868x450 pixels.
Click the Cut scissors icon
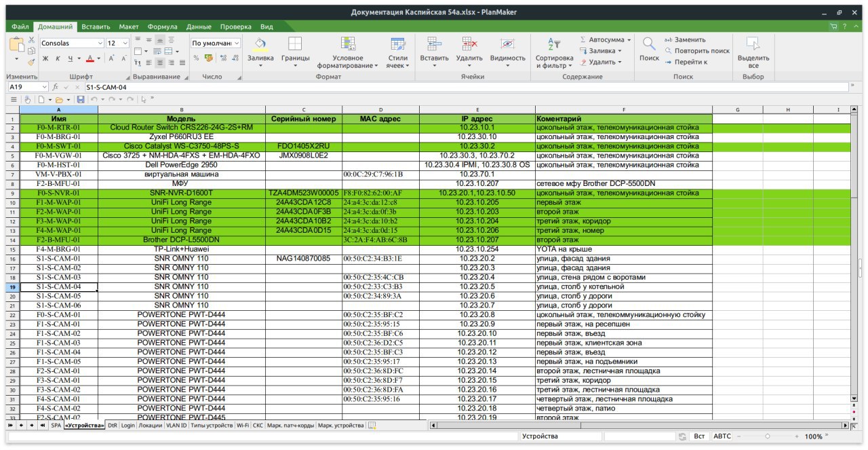click(31, 40)
